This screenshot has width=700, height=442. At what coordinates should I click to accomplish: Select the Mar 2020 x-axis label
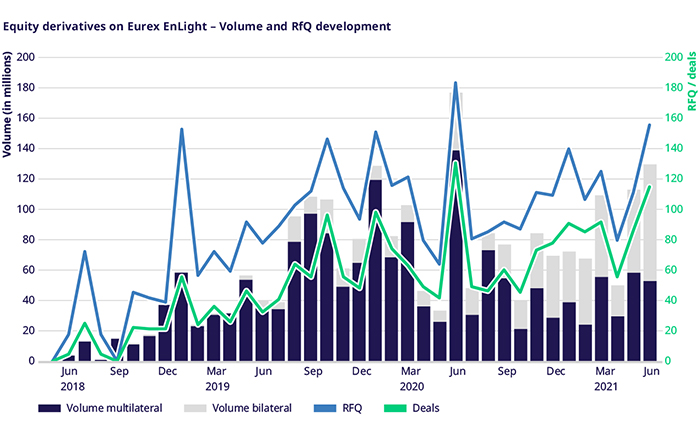pos(407,378)
